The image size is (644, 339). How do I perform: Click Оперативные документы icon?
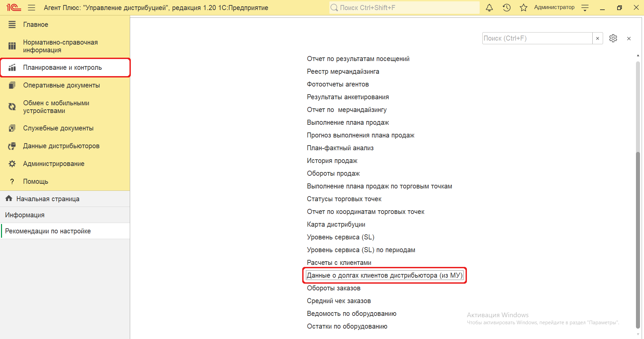click(x=12, y=85)
